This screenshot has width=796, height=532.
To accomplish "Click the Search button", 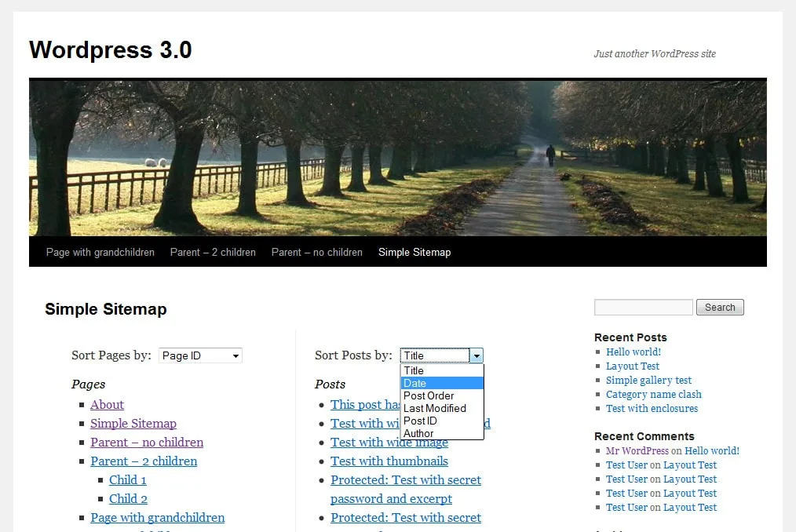I will pyautogui.click(x=720, y=307).
